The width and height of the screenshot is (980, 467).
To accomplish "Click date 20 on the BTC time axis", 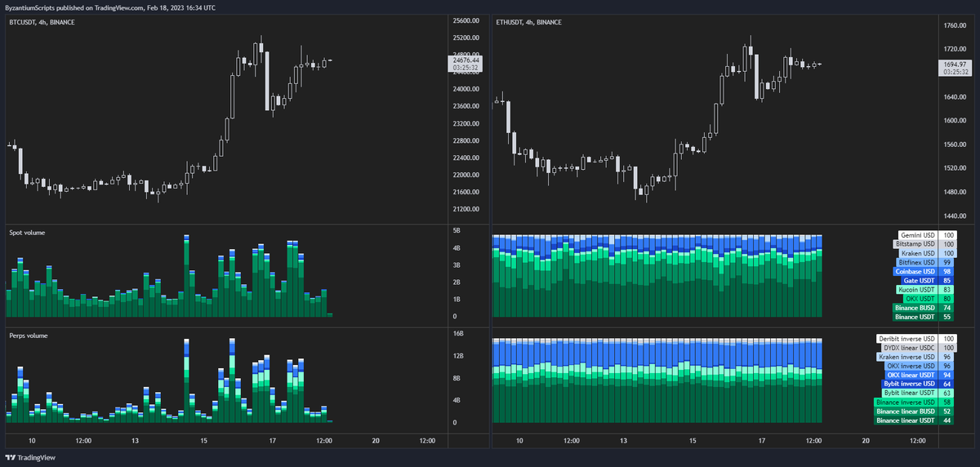I will pyautogui.click(x=376, y=441).
